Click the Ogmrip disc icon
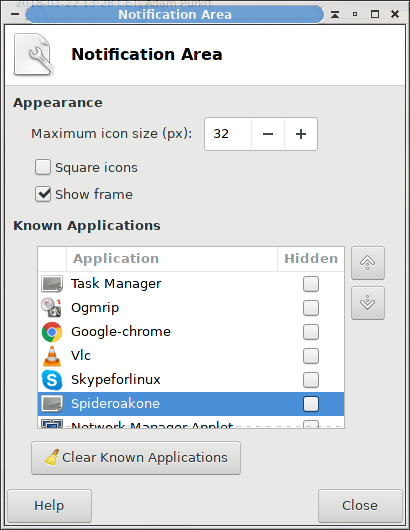The width and height of the screenshot is (410, 530). (x=51, y=308)
